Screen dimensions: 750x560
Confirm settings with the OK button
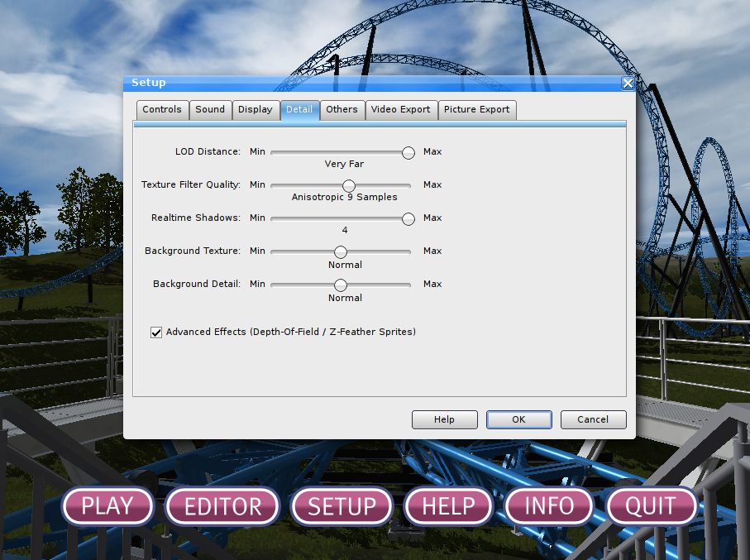(x=518, y=419)
